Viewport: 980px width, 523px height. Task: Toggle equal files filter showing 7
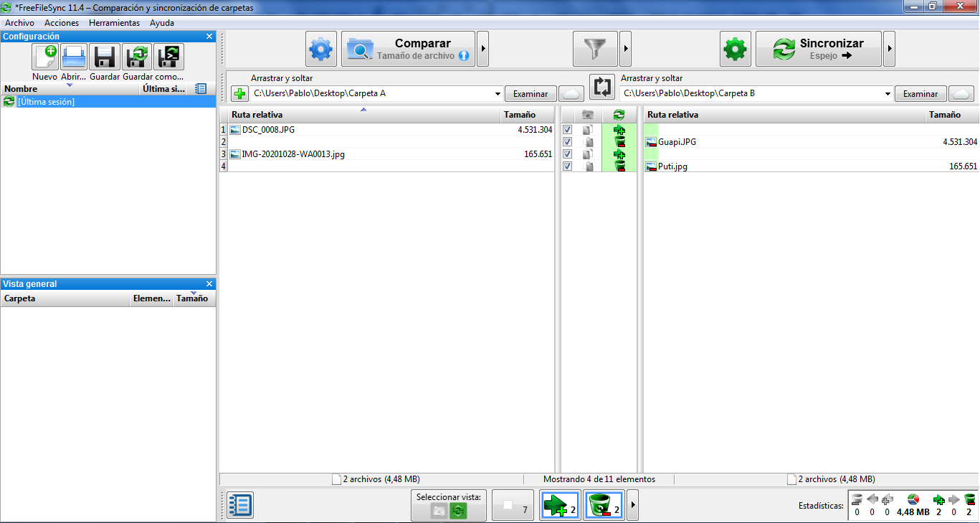513,505
